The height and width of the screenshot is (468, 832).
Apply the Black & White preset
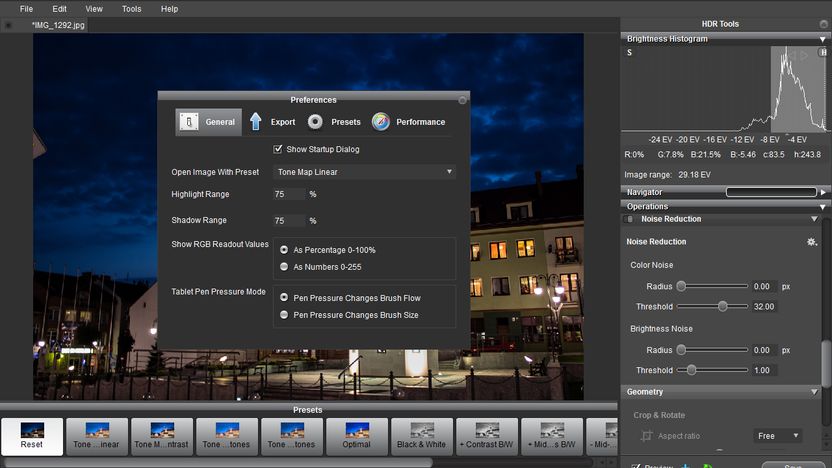point(421,436)
